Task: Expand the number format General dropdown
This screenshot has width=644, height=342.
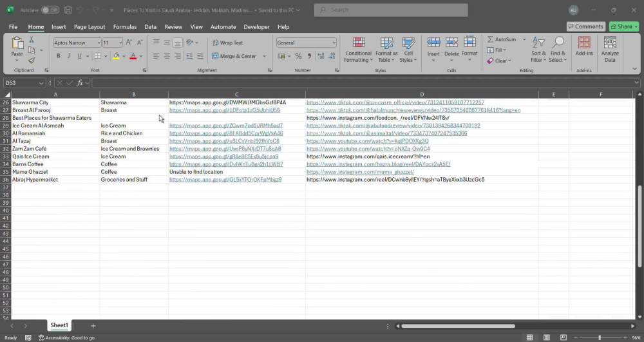Action: 334,43
